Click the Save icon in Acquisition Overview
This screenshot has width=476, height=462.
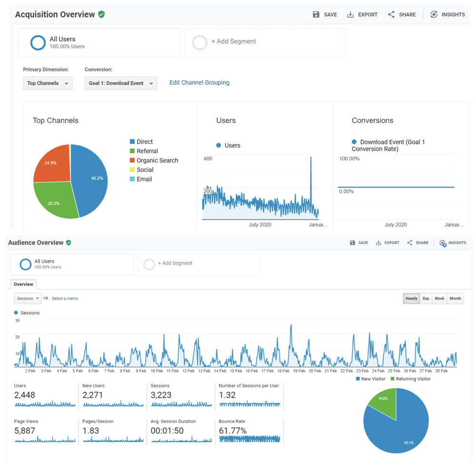coord(316,14)
